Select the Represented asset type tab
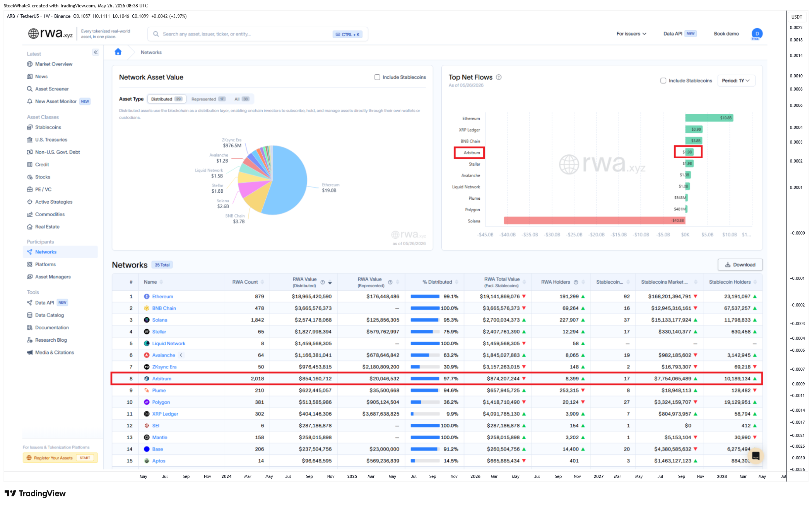 click(x=208, y=99)
